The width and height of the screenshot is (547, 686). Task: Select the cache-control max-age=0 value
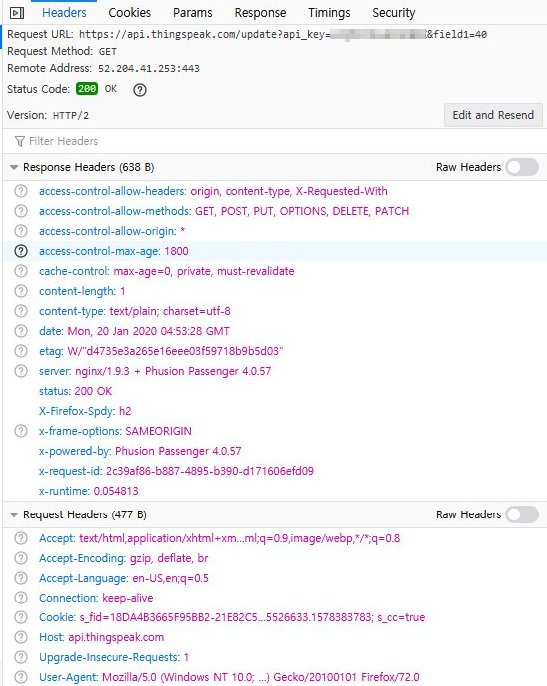tap(204, 271)
